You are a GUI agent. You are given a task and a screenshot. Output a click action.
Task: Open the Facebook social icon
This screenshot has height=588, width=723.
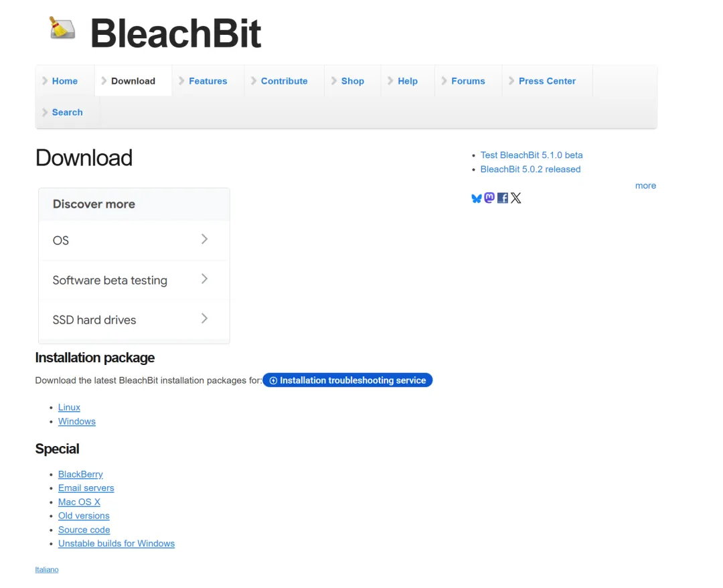[x=503, y=198]
